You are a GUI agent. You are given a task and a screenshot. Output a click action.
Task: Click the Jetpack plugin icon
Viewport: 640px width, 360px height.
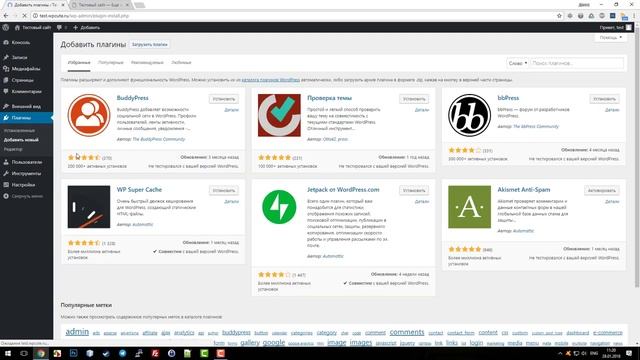pos(279,207)
